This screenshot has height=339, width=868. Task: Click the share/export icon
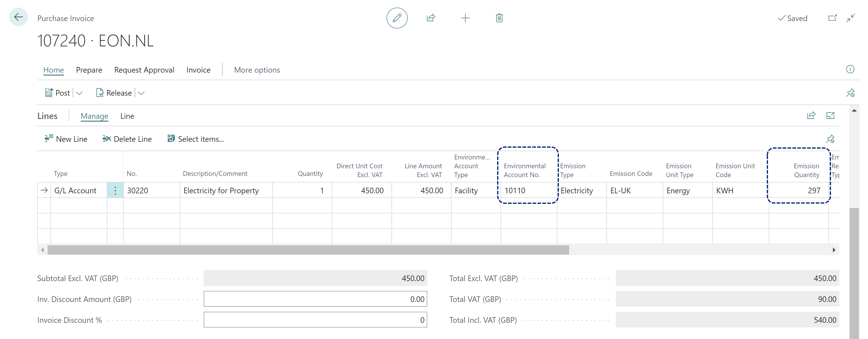click(431, 18)
